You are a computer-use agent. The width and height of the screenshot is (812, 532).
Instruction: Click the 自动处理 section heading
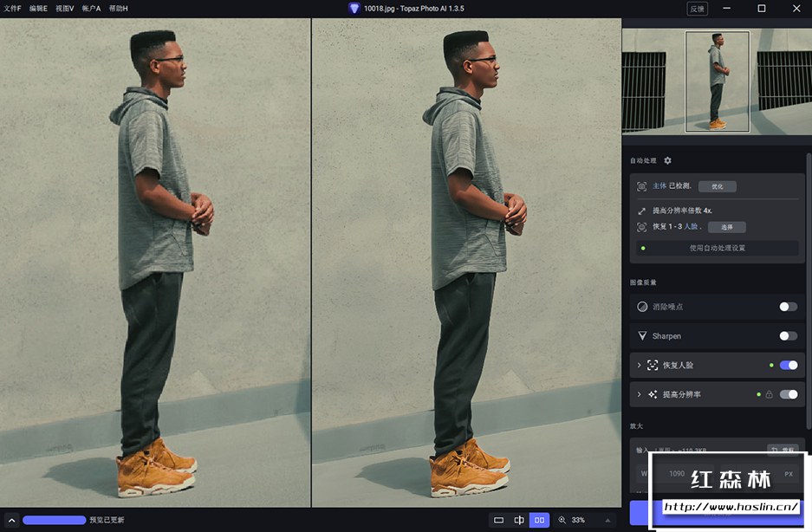[x=643, y=160]
